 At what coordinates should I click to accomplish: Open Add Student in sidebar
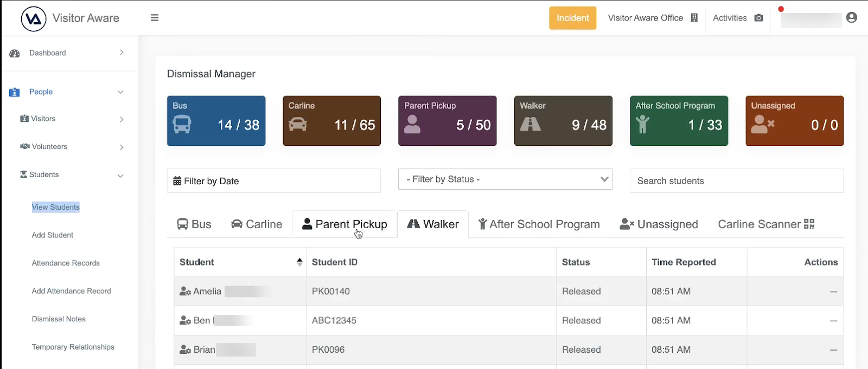(x=53, y=235)
